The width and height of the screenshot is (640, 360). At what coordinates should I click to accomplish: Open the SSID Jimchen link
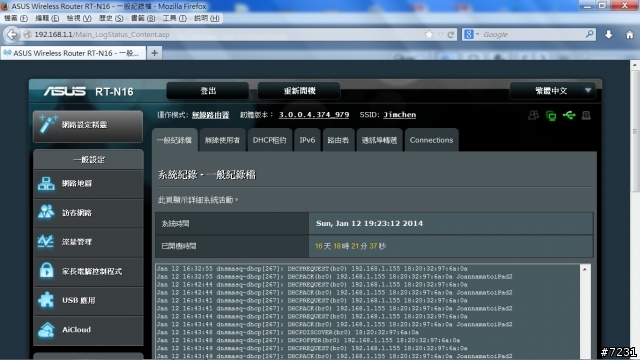(400, 115)
